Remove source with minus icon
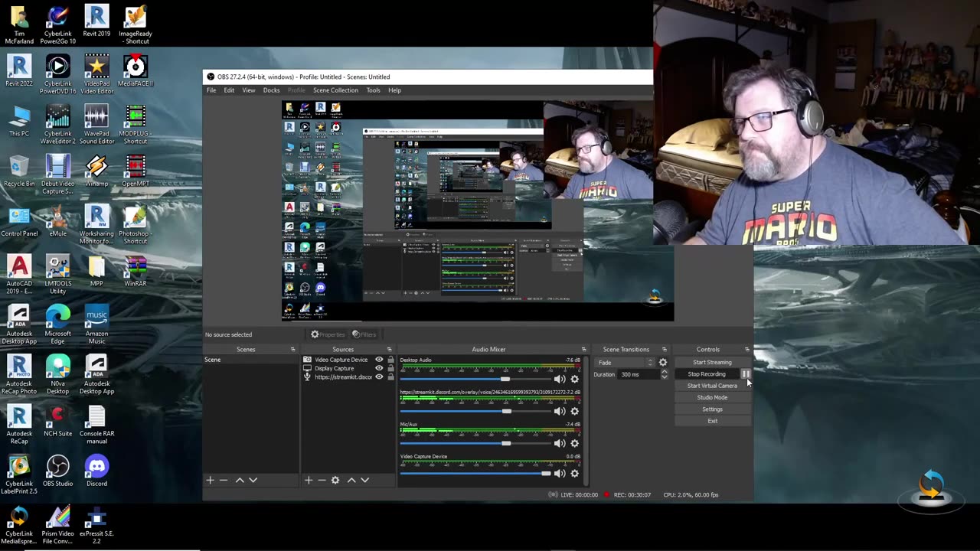The height and width of the screenshot is (551, 980). tap(322, 480)
